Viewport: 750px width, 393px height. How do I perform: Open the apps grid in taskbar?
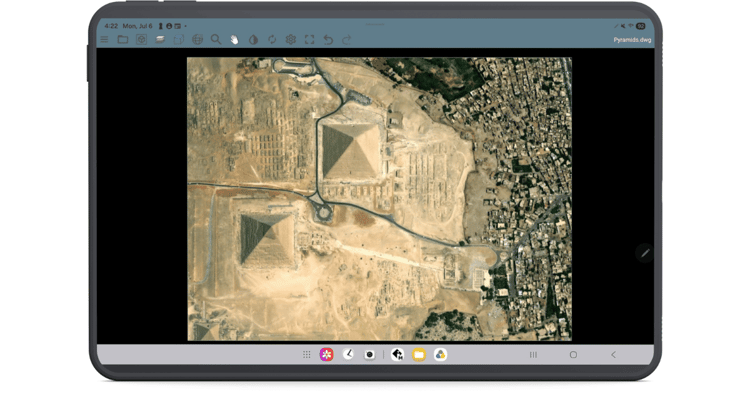click(307, 354)
